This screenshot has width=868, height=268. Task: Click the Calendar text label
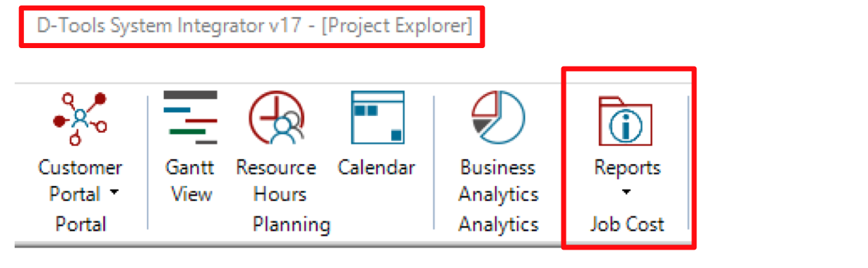pyautogui.click(x=376, y=168)
